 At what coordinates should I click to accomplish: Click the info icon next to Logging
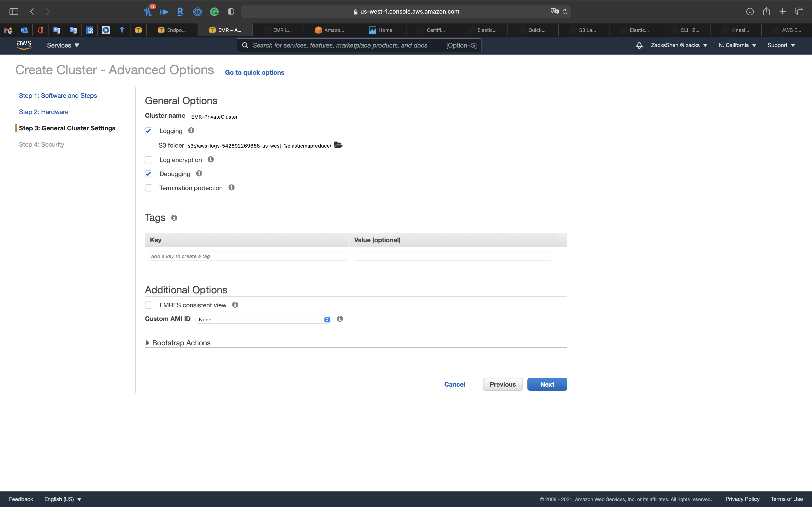pyautogui.click(x=191, y=130)
